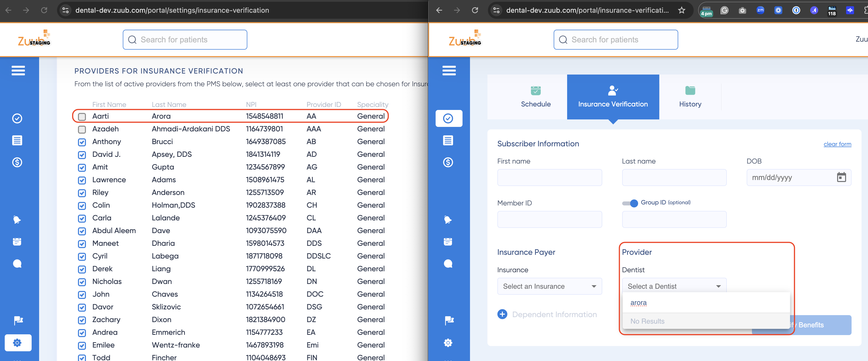
Task: Toggle the Group ID optional switch
Action: click(x=630, y=203)
